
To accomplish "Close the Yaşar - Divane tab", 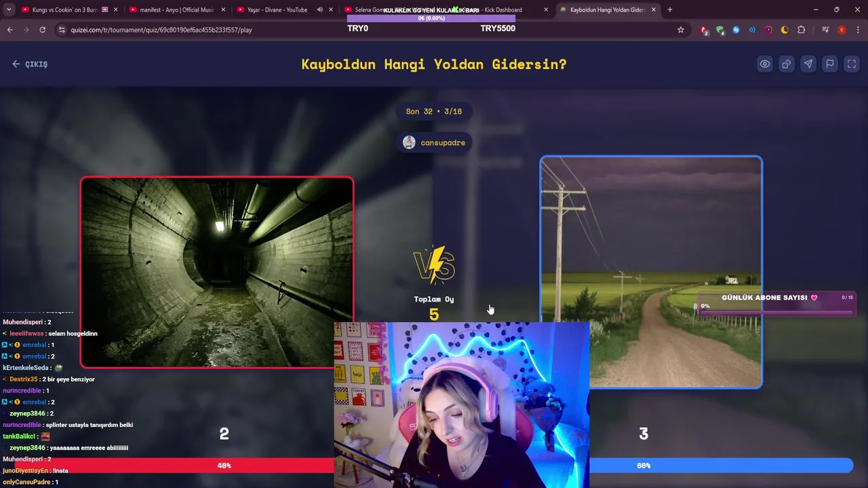I will click(331, 9).
